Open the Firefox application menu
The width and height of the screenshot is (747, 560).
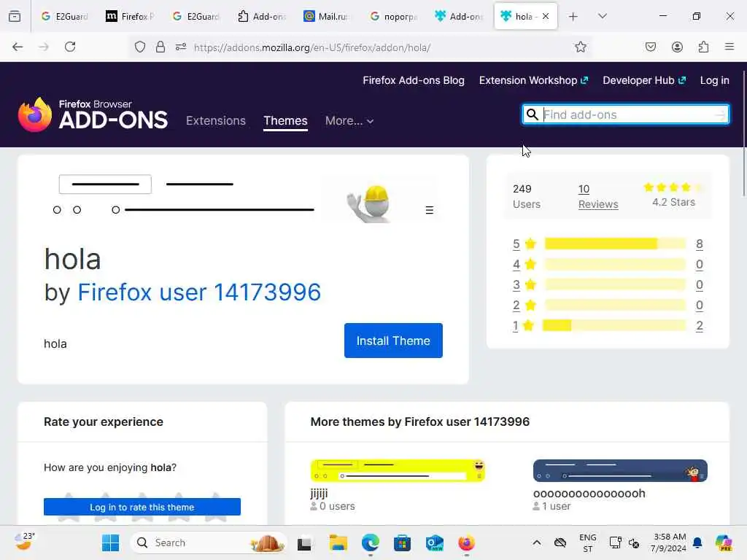729,47
